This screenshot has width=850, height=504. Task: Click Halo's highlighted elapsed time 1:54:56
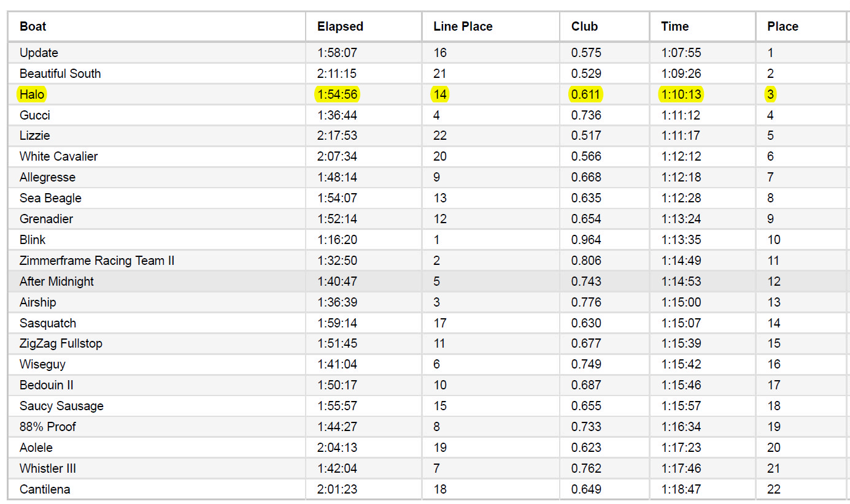click(337, 94)
